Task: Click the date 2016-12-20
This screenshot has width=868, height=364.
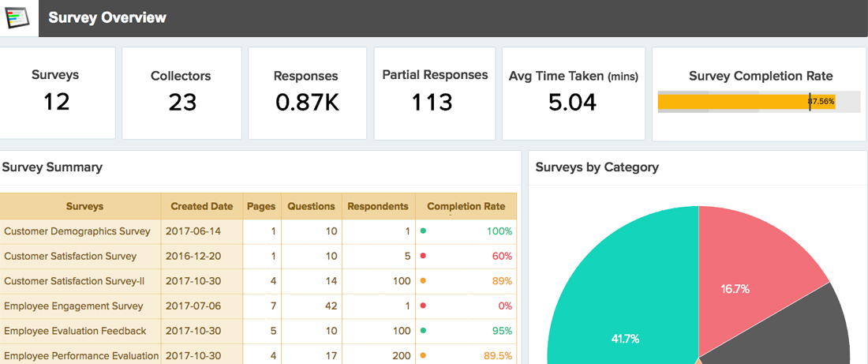Action: click(x=193, y=257)
